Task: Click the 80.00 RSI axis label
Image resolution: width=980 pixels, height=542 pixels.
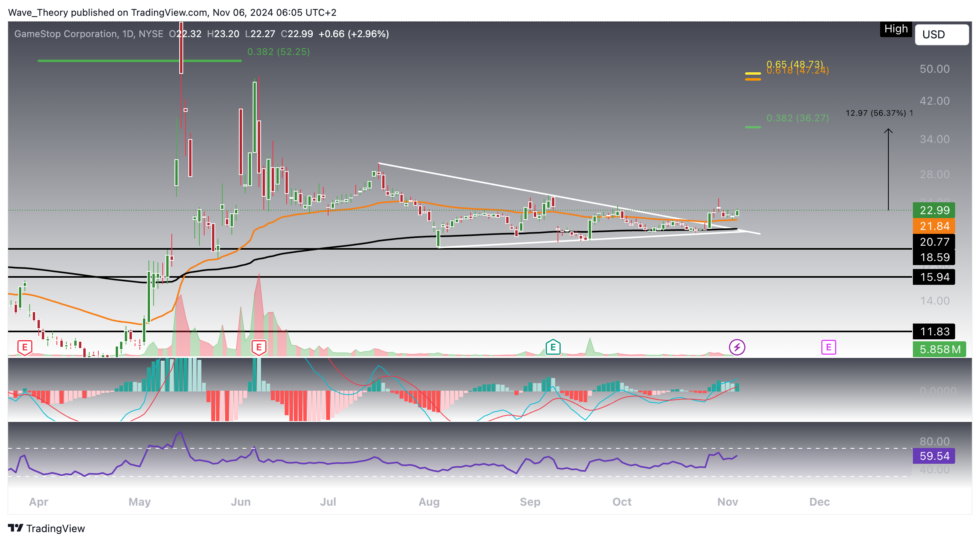Action: click(x=935, y=441)
